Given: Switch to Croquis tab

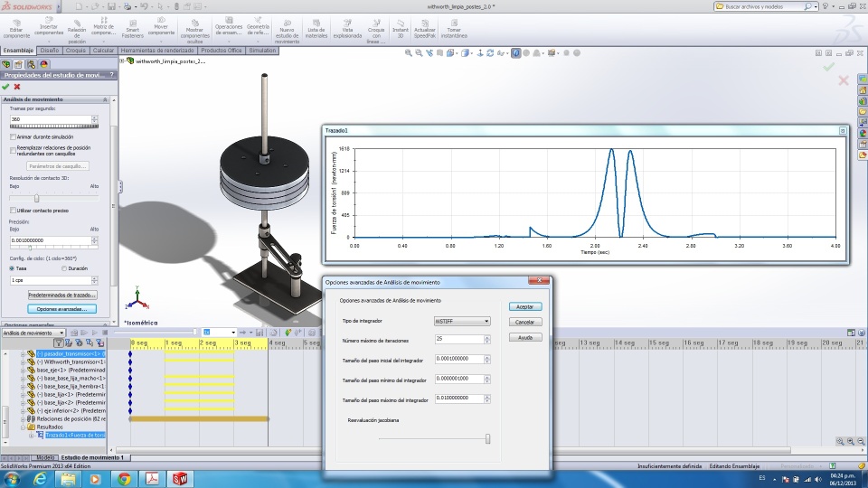Looking at the screenshot, I should point(76,51).
